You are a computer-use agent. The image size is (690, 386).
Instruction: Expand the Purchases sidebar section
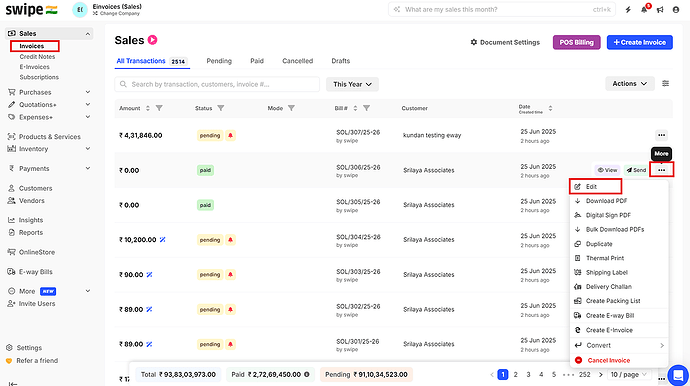pos(88,92)
